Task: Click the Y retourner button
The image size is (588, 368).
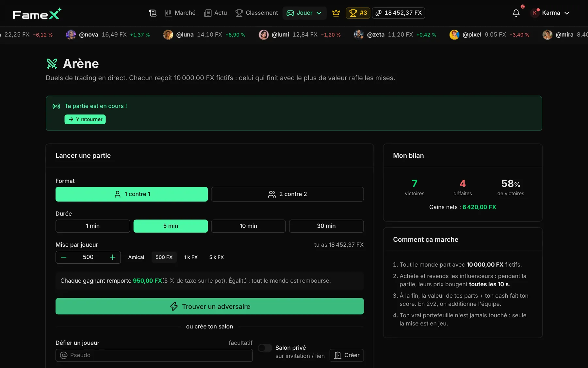Action: pyautogui.click(x=85, y=119)
